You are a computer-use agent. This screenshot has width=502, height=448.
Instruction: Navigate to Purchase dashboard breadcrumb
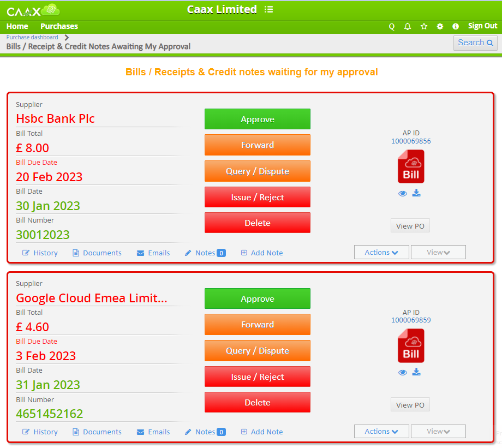(32, 37)
